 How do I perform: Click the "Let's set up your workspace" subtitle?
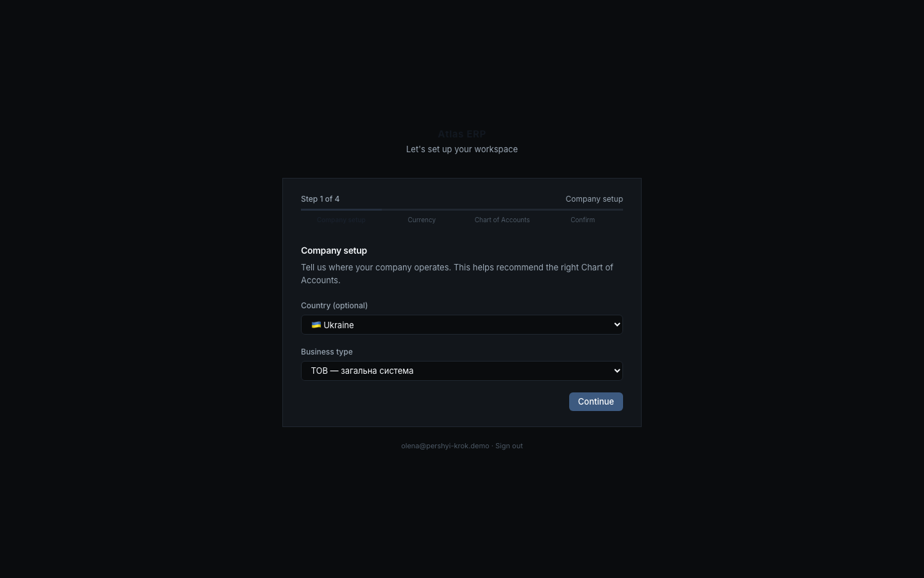tap(462, 149)
